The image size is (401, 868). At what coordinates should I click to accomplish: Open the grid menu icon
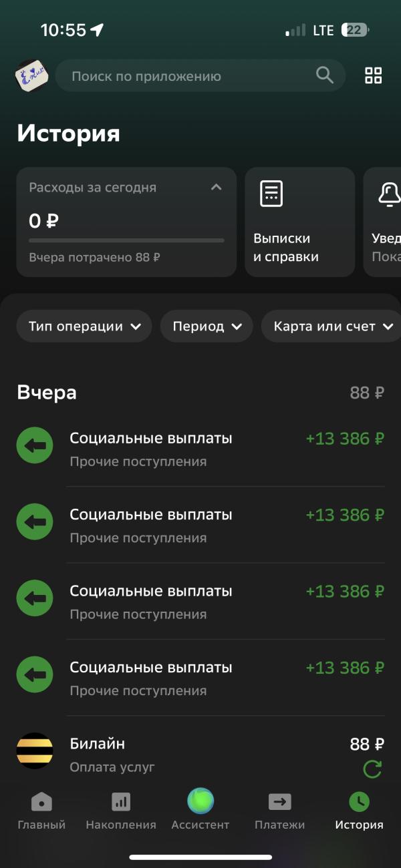point(373,75)
